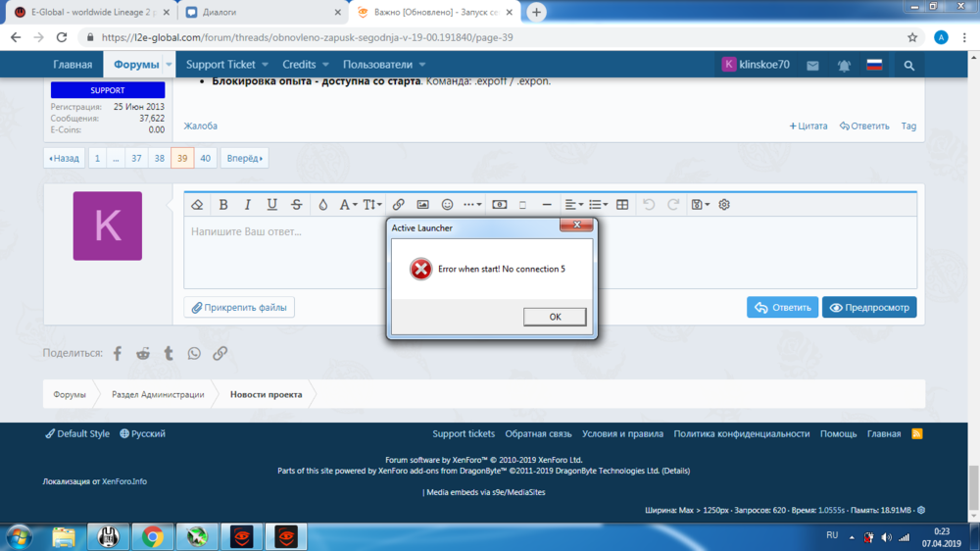980x551 pixels.
Task: Click the insert image icon
Action: [x=422, y=205]
